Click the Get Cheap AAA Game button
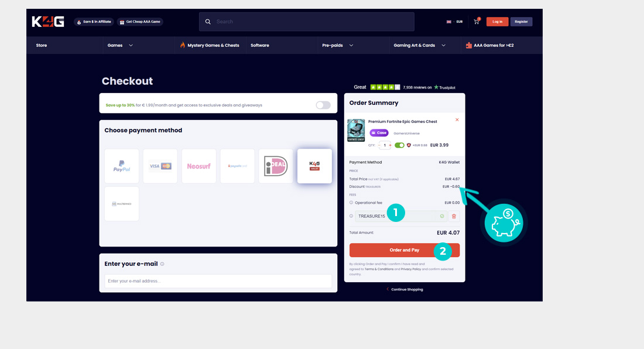This screenshot has height=349, width=644. pos(140,22)
